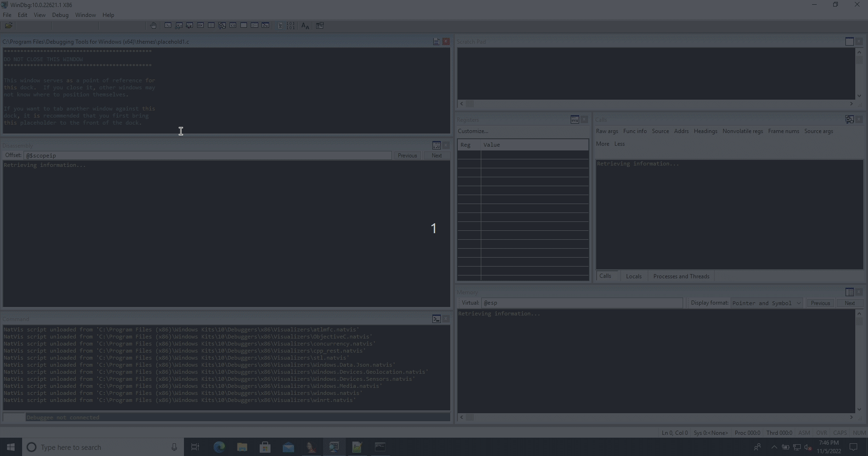Open the Help menu
868x456 pixels.
(x=108, y=15)
